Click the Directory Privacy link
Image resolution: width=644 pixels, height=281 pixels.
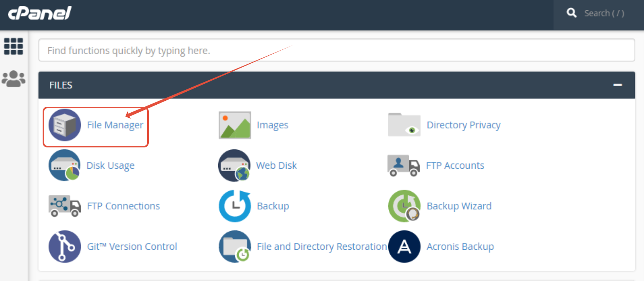point(464,125)
